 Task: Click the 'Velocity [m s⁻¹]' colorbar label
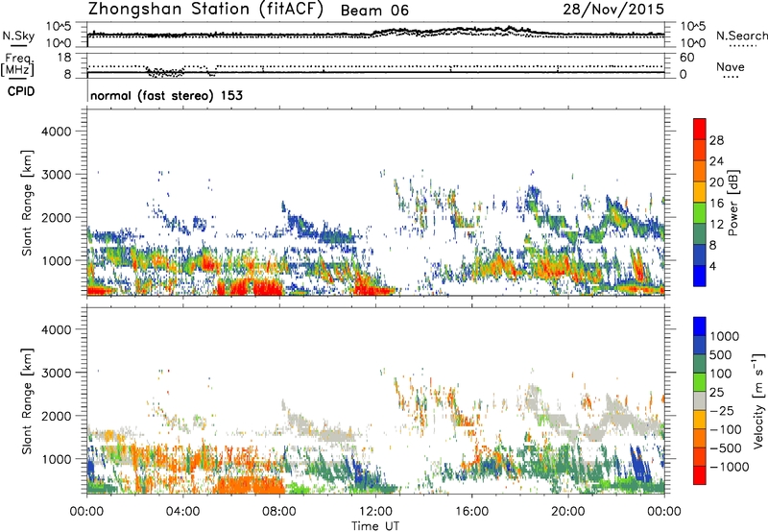pos(758,400)
